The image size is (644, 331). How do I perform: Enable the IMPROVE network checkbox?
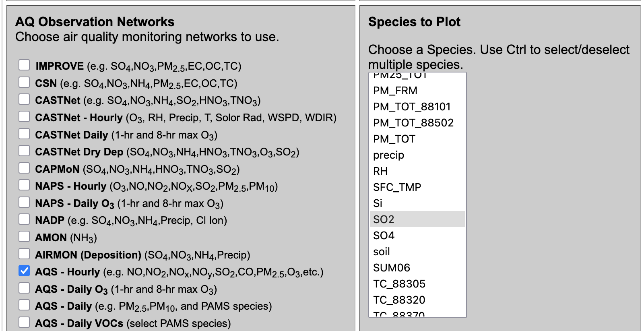(24, 65)
